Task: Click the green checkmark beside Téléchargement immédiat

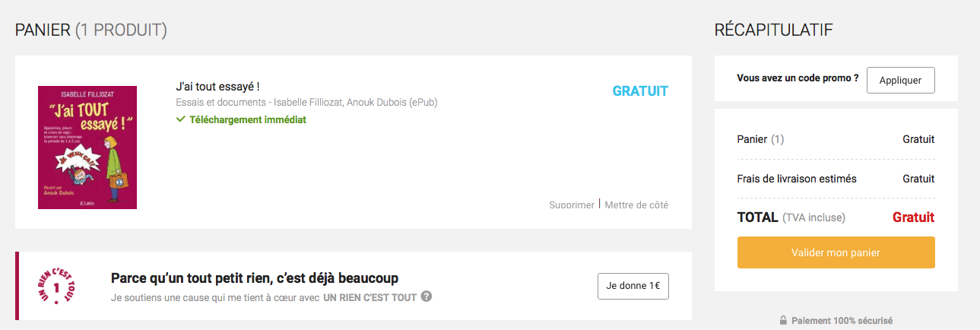Action: point(181,119)
